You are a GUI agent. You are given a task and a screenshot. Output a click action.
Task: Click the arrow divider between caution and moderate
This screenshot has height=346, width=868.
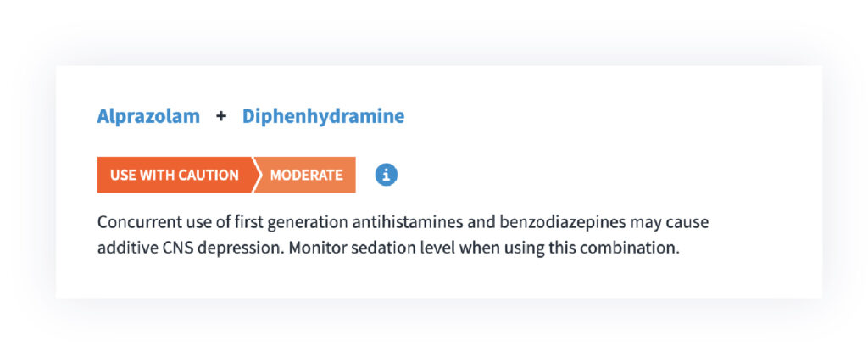click(x=255, y=175)
